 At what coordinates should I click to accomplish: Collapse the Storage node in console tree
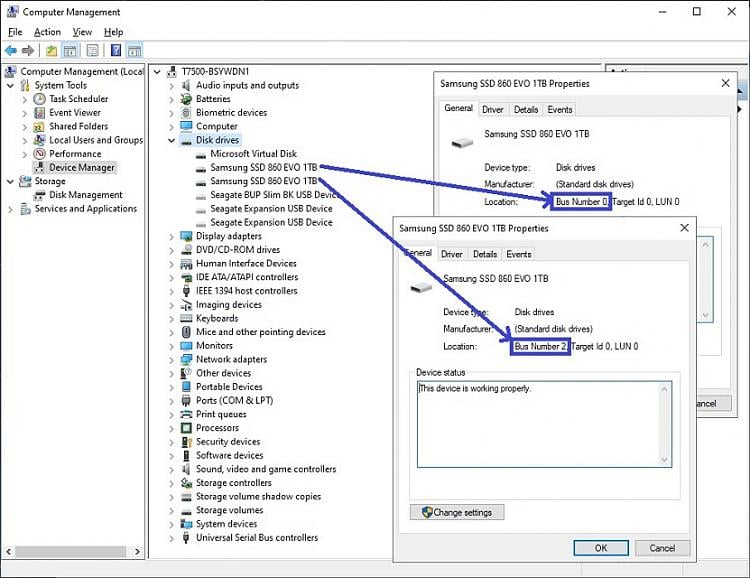11,181
